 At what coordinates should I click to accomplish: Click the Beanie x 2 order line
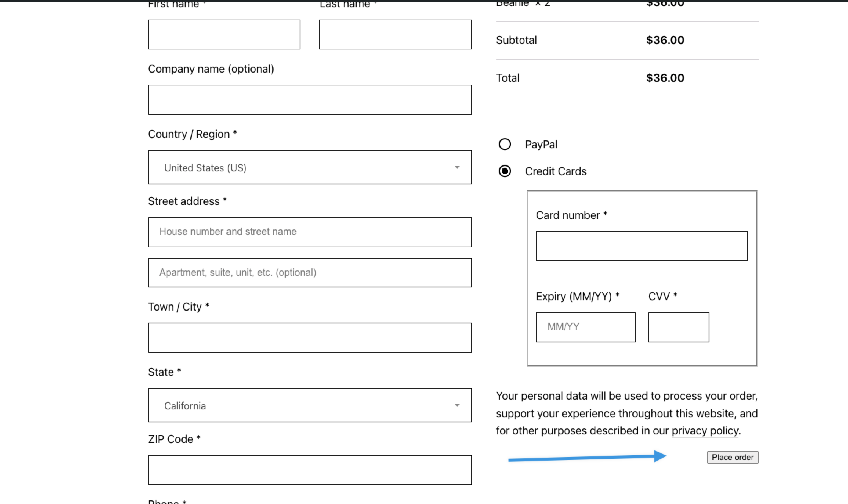523,3
